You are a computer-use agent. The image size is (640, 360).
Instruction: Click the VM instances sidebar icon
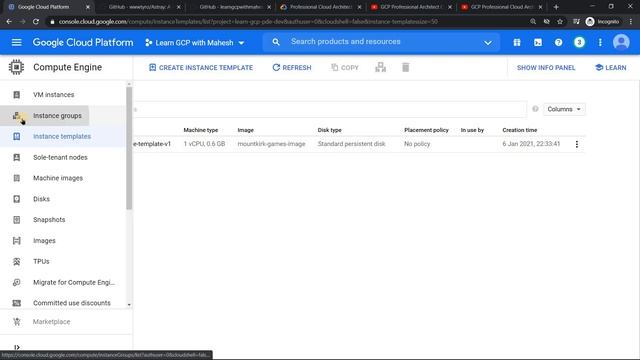[17, 95]
